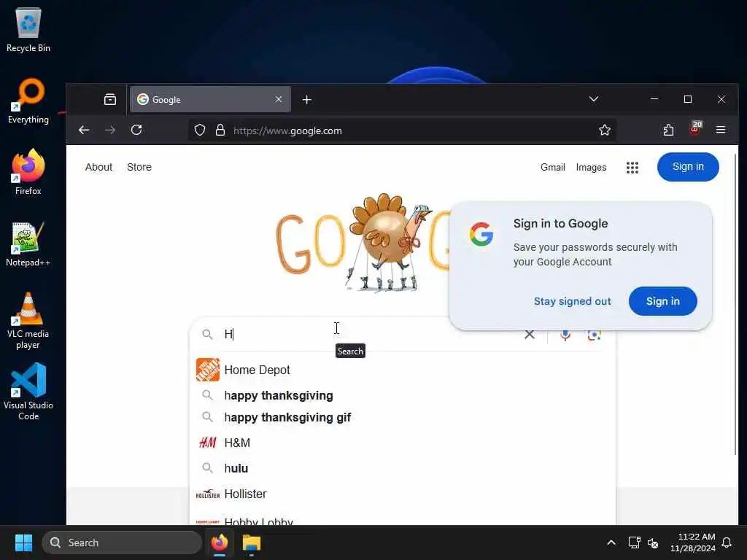Viewport: 747px width, 560px height.
Task: Clear the search box with the X
Action: point(530,334)
